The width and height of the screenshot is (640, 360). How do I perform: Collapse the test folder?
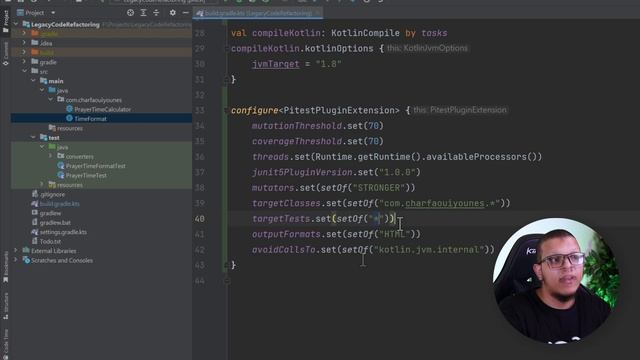33,138
